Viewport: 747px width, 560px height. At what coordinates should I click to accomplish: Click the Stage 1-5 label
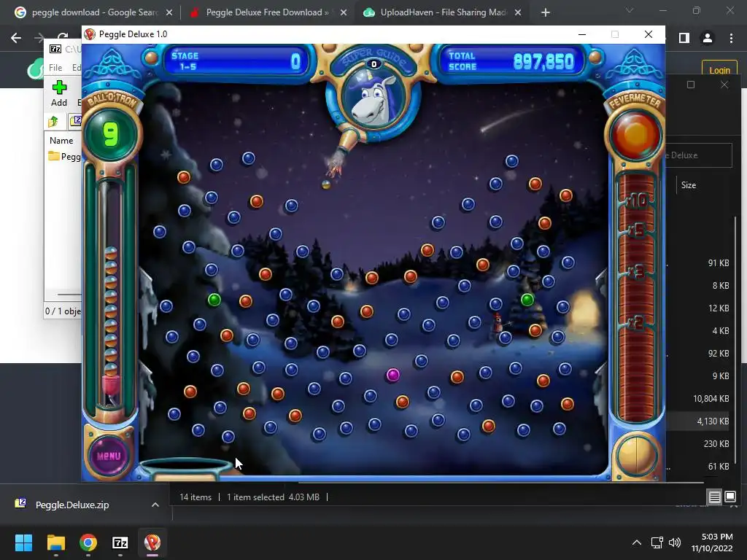185,61
